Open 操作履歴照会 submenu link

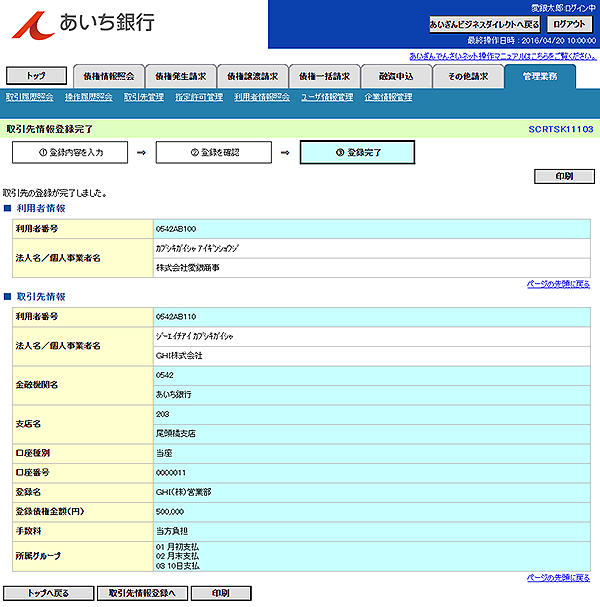click(89, 97)
